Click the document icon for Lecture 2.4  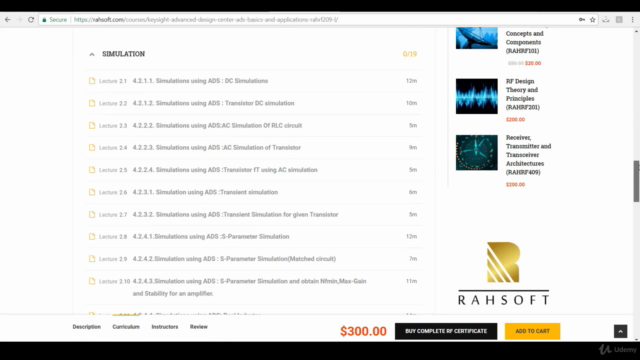92,147
